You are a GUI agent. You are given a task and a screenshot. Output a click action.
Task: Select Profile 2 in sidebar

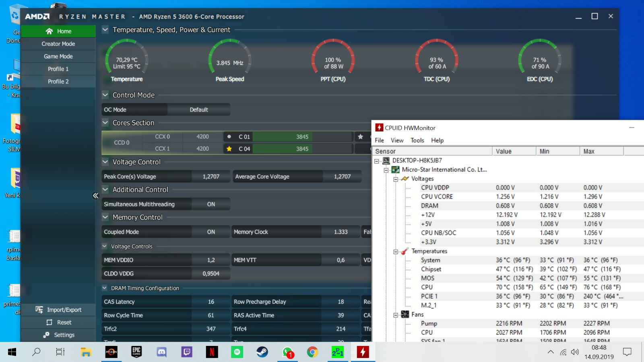tap(58, 81)
